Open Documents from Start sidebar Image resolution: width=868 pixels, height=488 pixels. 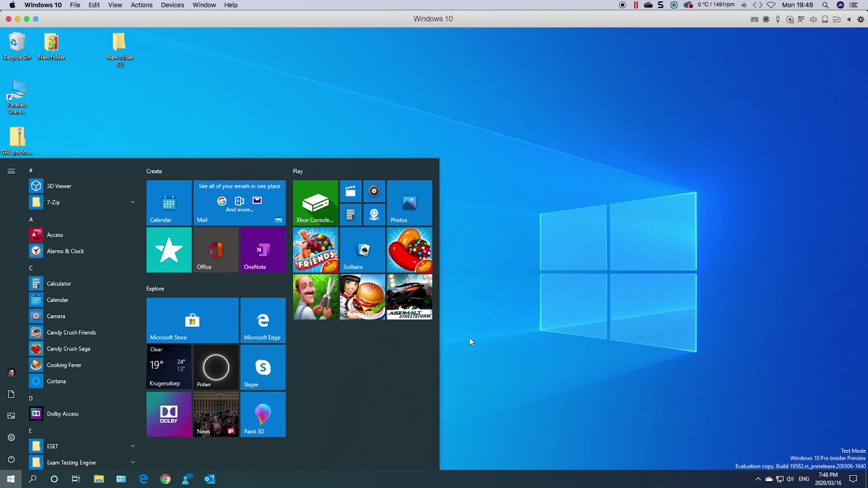click(x=11, y=394)
